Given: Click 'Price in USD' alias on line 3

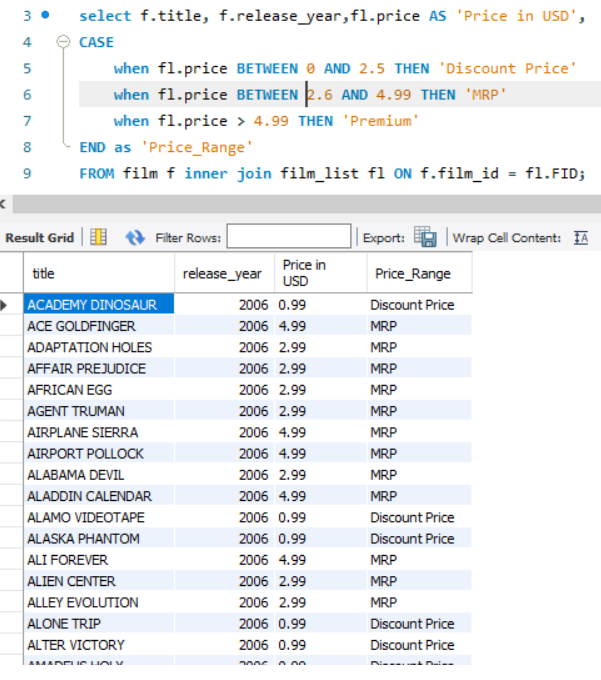Looking at the screenshot, I should 516,16.
